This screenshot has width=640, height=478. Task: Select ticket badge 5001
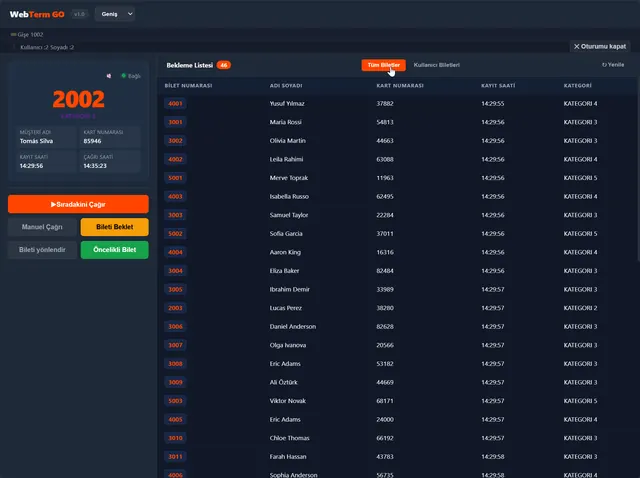[x=176, y=178]
